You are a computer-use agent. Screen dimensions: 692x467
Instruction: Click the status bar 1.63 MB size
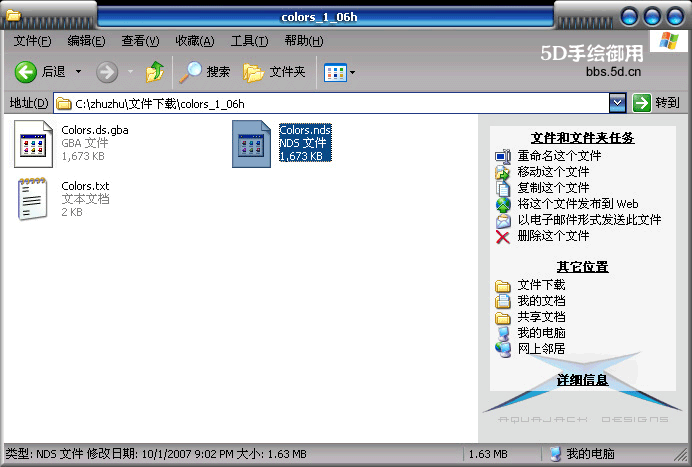click(488, 454)
